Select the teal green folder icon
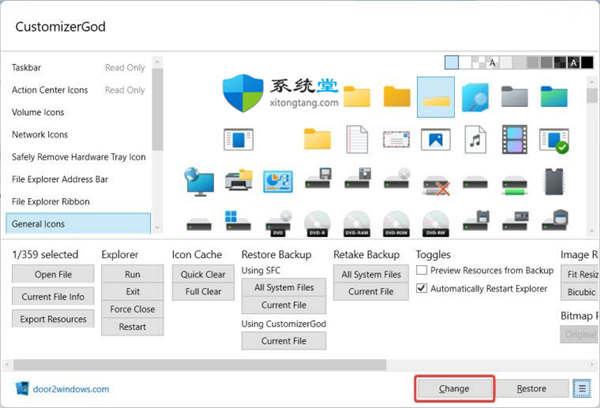This screenshot has width=600, height=408. pos(554,96)
